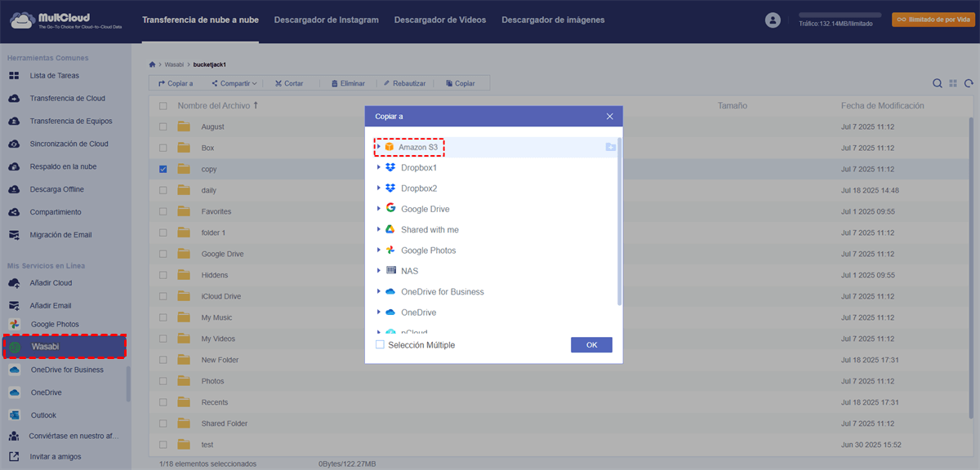Viewport: 980px width, 470px height.
Task: Switch to grid view icon
Action: coord(953,83)
